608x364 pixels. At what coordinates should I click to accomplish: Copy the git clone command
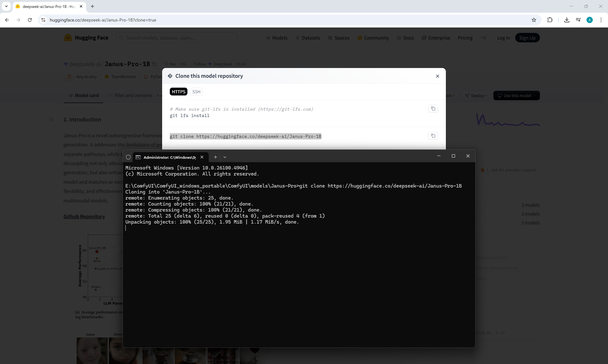click(433, 136)
